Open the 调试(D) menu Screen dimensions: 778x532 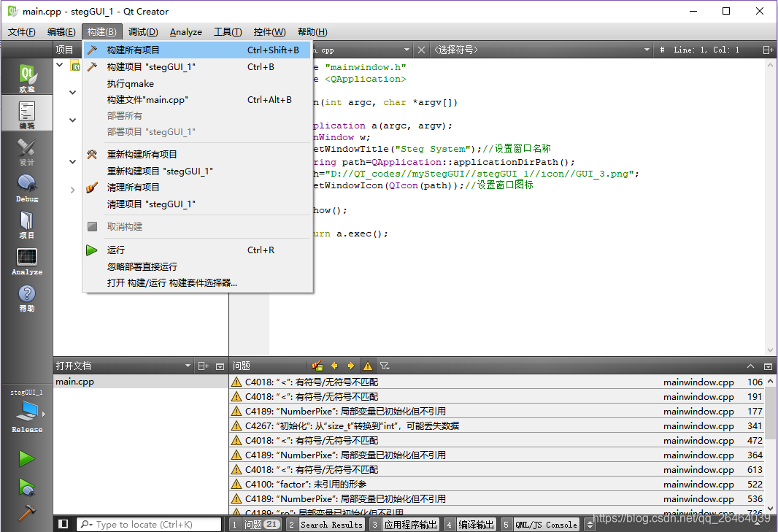click(x=143, y=32)
